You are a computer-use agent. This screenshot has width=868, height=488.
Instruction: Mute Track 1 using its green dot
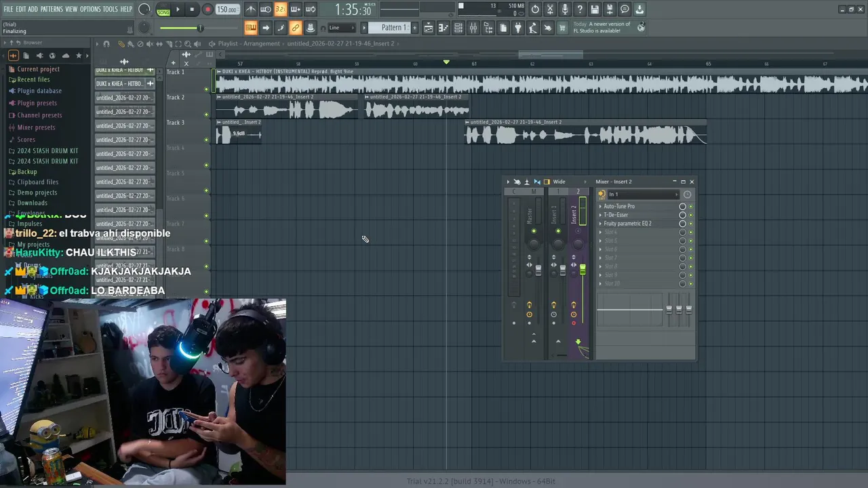coord(207,89)
